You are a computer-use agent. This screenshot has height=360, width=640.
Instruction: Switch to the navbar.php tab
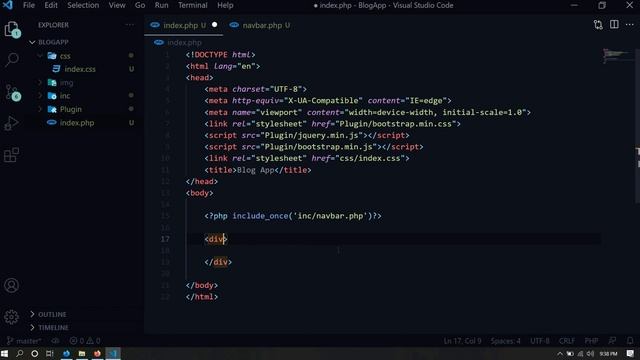(260, 25)
